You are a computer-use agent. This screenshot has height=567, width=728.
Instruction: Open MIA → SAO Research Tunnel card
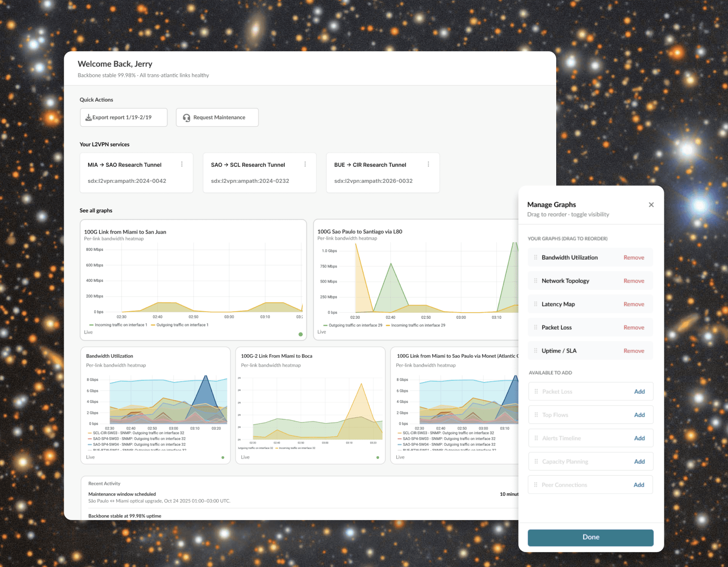tap(136, 173)
